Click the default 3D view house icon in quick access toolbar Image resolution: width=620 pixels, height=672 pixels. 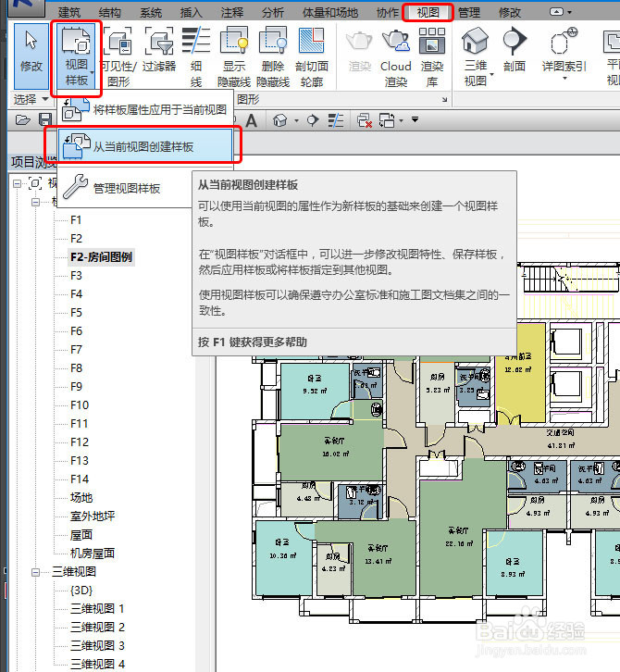[279, 120]
